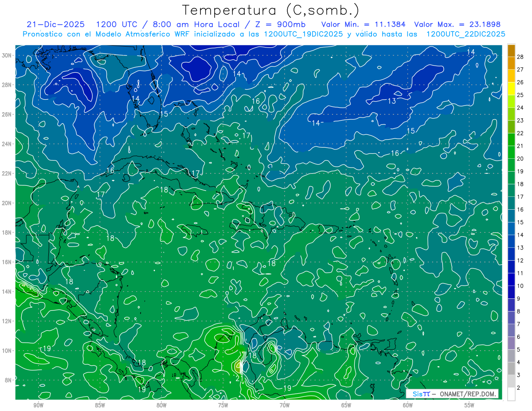Viewport: 532px width, 411px height.
Task: Click the longitude axis label "75W"
Action: (223, 405)
